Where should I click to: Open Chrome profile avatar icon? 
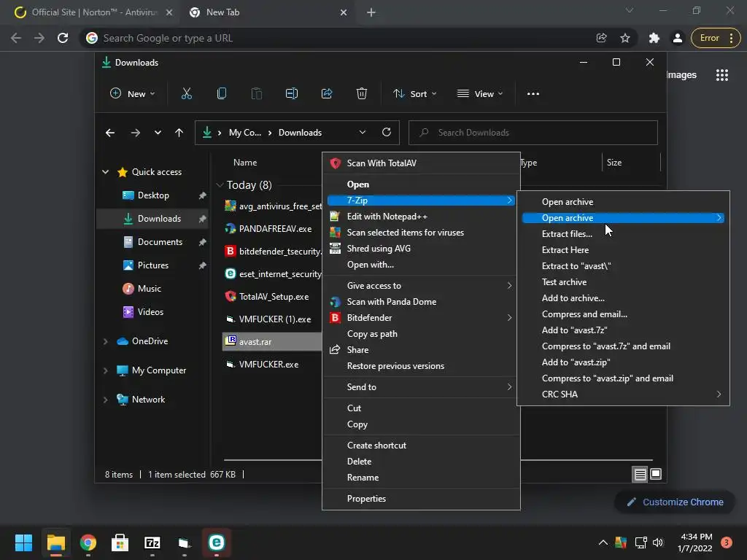pos(678,38)
